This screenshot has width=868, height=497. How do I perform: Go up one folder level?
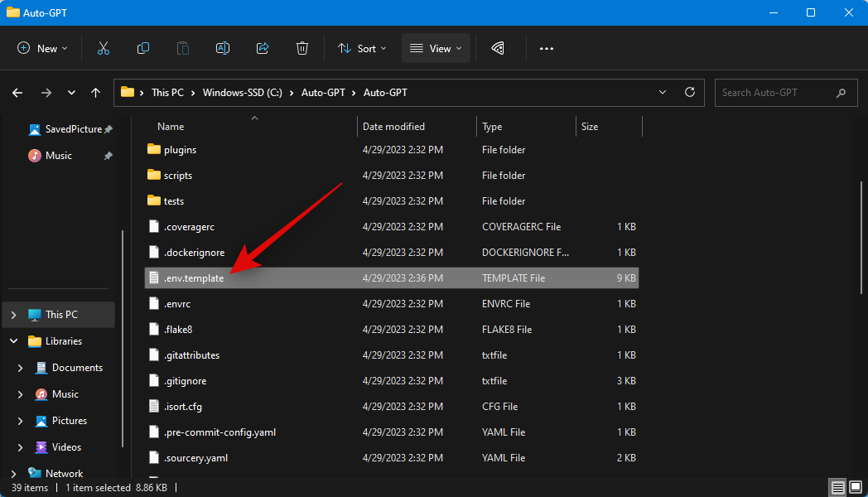[96, 93]
